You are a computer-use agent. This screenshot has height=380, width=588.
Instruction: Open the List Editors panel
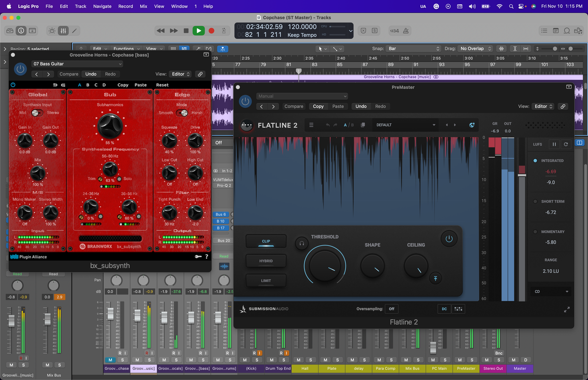tap(544, 30)
